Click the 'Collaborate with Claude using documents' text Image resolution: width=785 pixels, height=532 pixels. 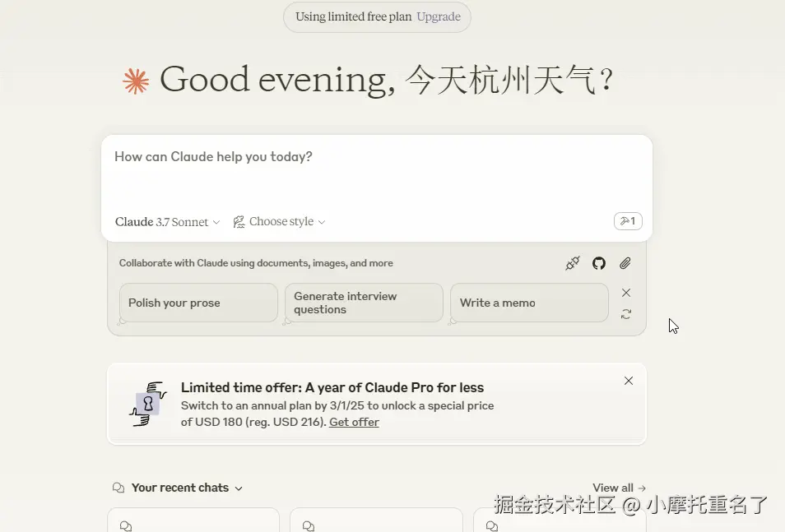tap(256, 263)
